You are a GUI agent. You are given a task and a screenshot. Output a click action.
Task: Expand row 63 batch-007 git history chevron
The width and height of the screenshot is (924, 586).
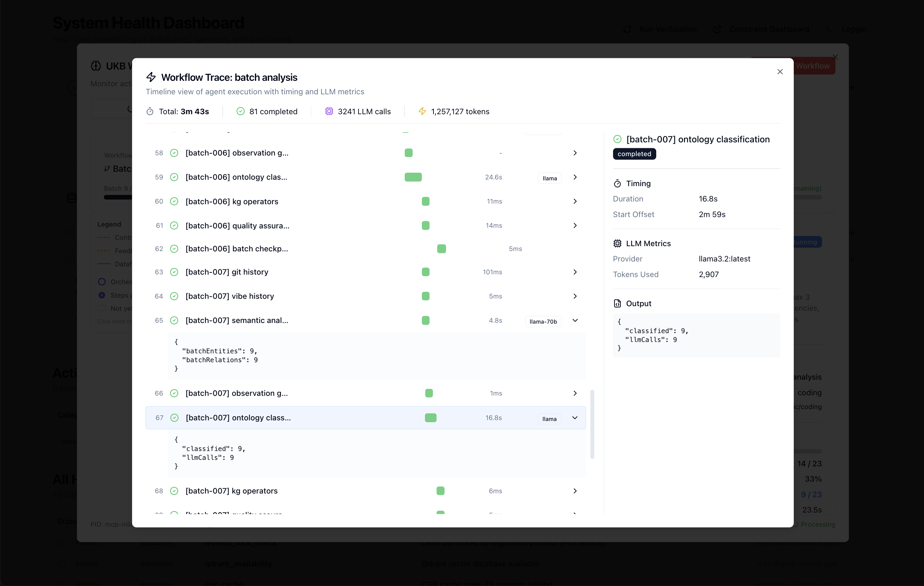(x=575, y=272)
